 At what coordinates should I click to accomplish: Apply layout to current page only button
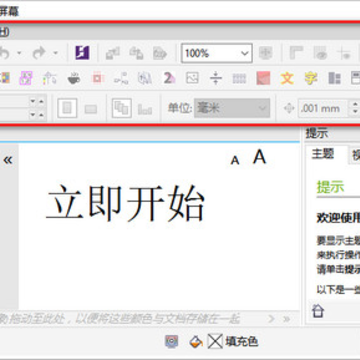(x=145, y=109)
